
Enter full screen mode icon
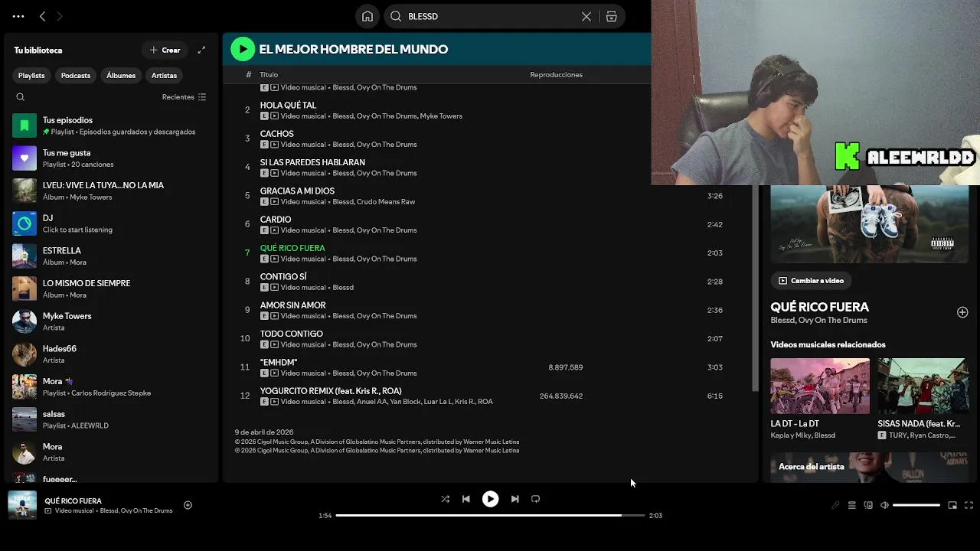(969, 505)
